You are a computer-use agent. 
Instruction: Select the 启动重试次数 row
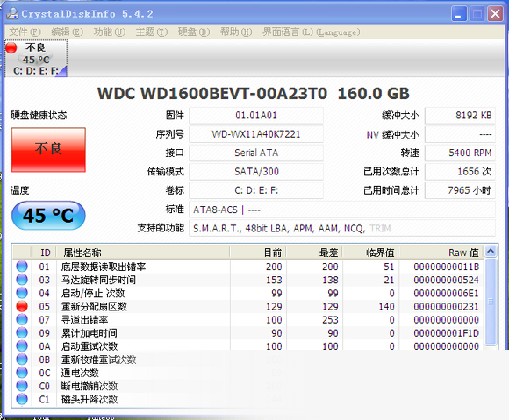click(248, 346)
